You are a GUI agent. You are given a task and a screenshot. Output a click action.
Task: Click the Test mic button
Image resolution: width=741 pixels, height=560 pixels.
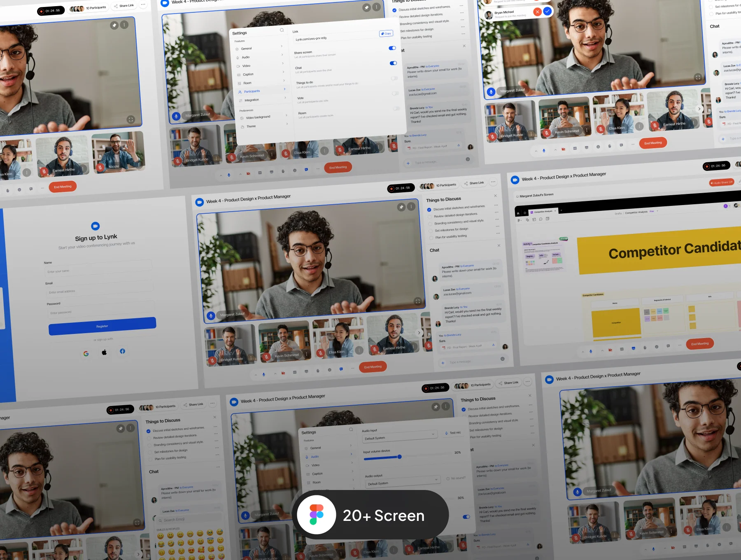453,433
